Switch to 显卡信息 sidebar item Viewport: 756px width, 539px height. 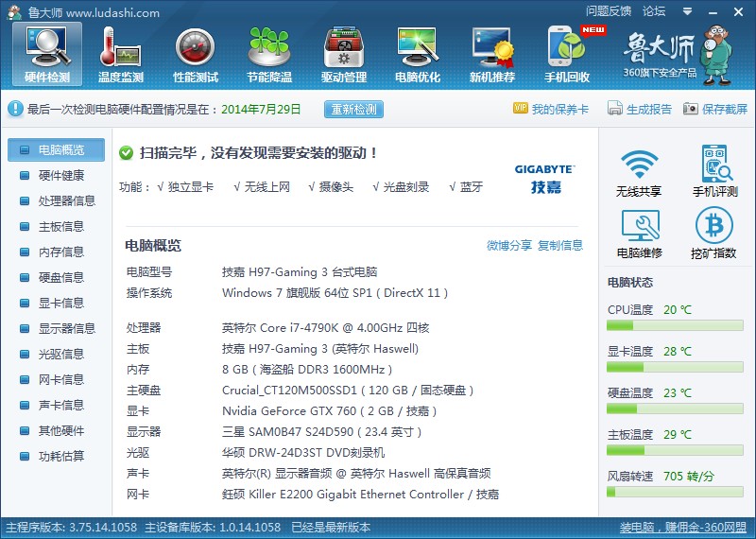60,303
